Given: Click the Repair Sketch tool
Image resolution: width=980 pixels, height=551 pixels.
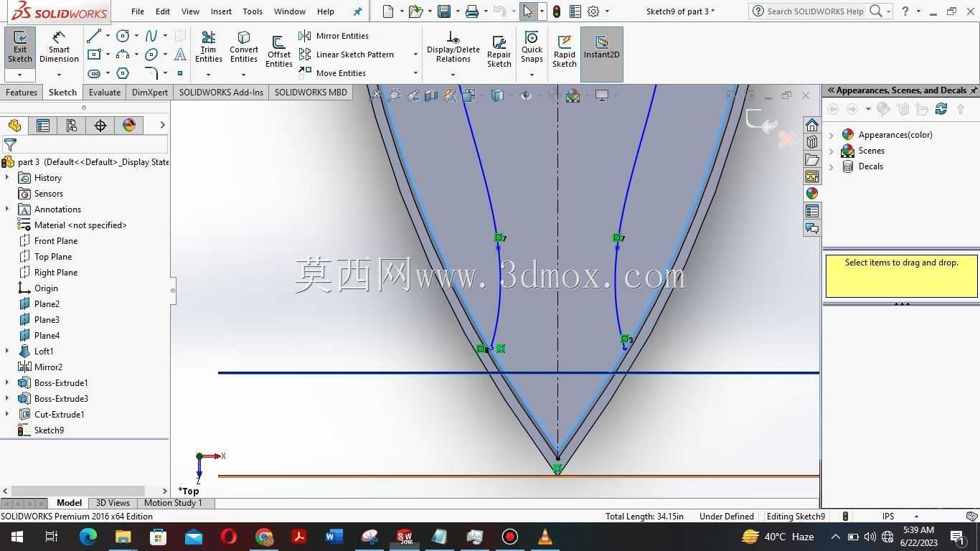Looking at the screenshot, I should coord(499,50).
